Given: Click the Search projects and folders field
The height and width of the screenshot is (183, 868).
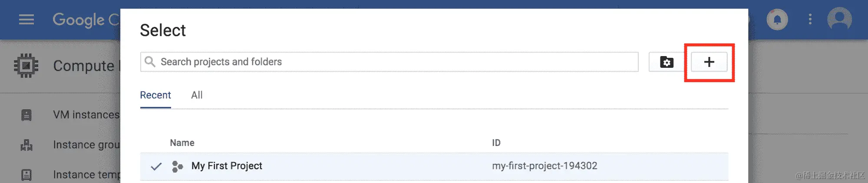Looking at the screenshot, I should point(389,62).
